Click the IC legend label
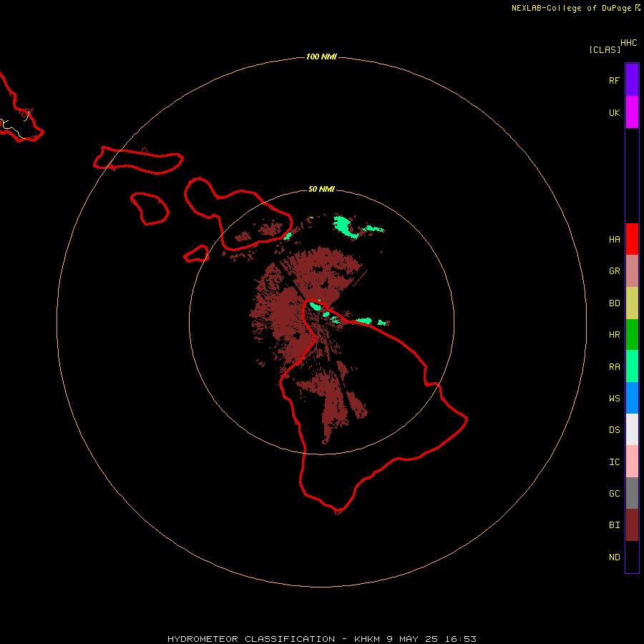Screen dimensions: 644x644 pyautogui.click(x=614, y=462)
